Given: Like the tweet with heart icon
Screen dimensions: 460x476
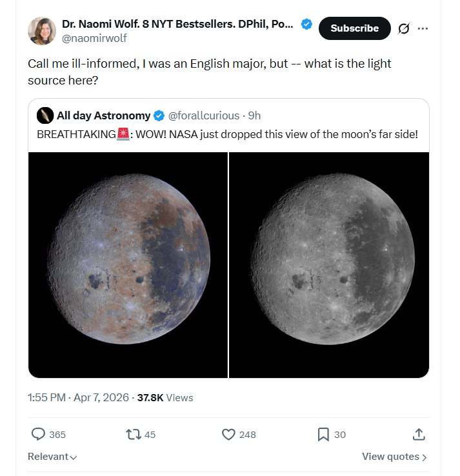Looking at the screenshot, I should pos(228,434).
